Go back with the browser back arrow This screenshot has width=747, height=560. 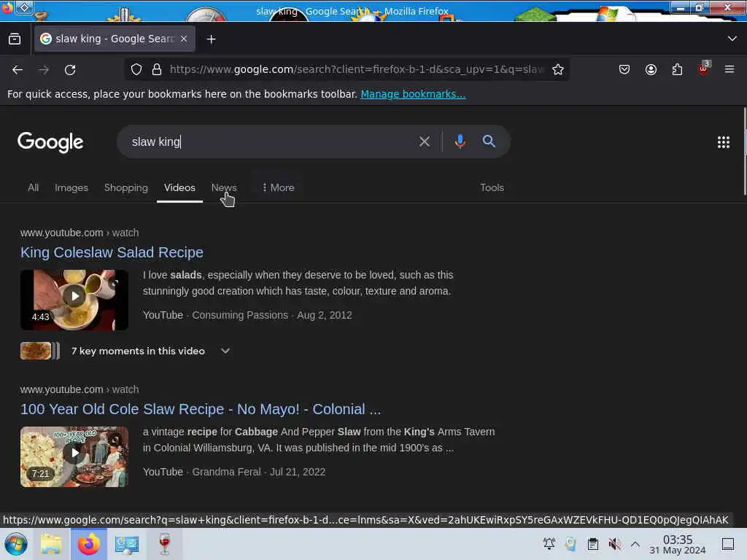(18, 70)
